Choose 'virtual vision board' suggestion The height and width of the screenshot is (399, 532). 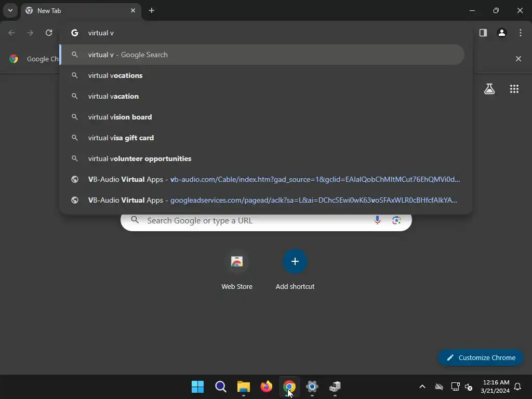(x=262, y=117)
